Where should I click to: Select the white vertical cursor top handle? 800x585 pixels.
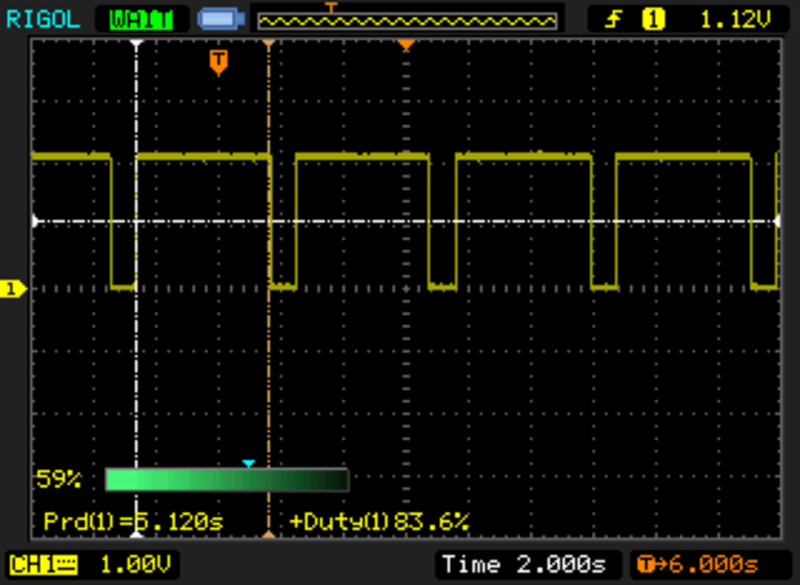point(136,44)
